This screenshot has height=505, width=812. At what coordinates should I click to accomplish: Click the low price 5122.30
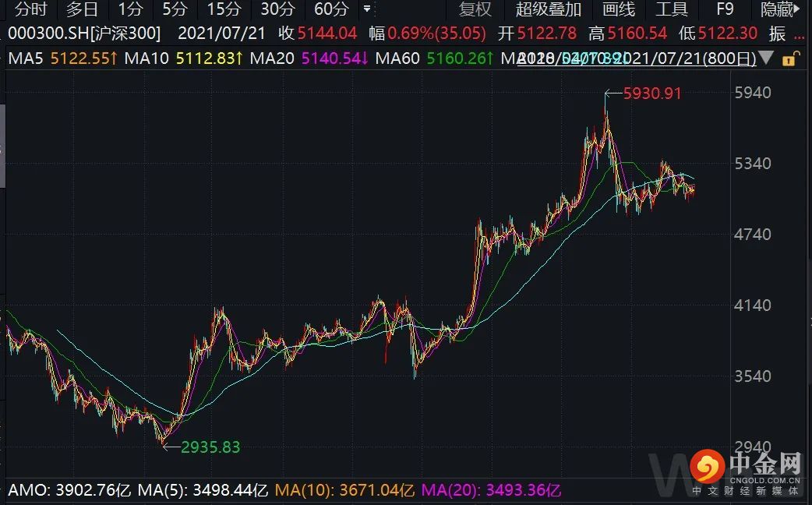coord(728,34)
